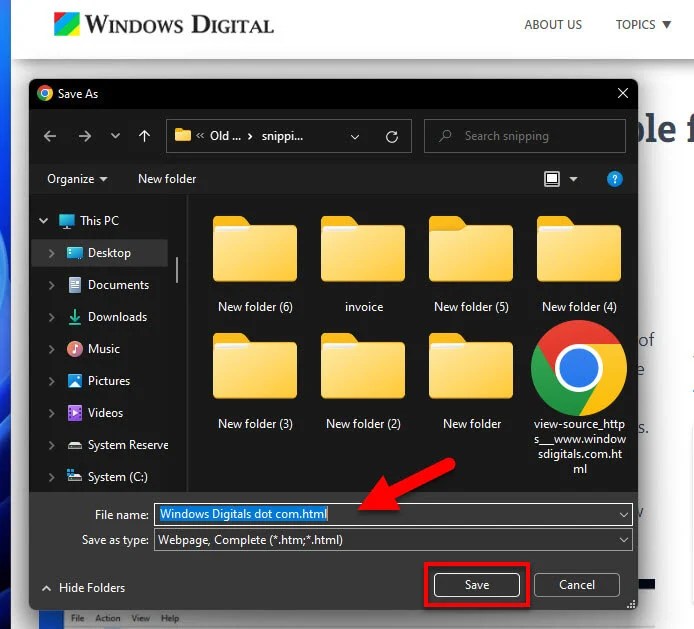Viewport: 694px width, 629px height.
Task: Select the invoice folder
Action: 363,265
